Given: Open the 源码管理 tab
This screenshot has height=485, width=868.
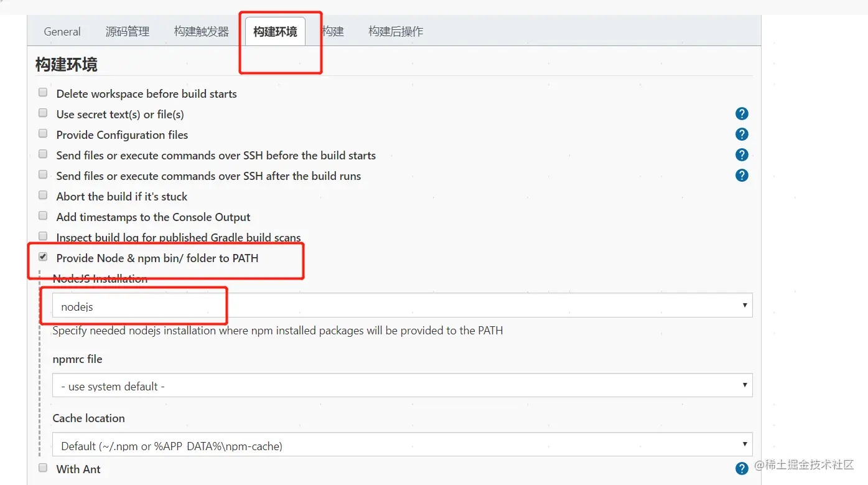Looking at the screenshot, I should point(128,32).
